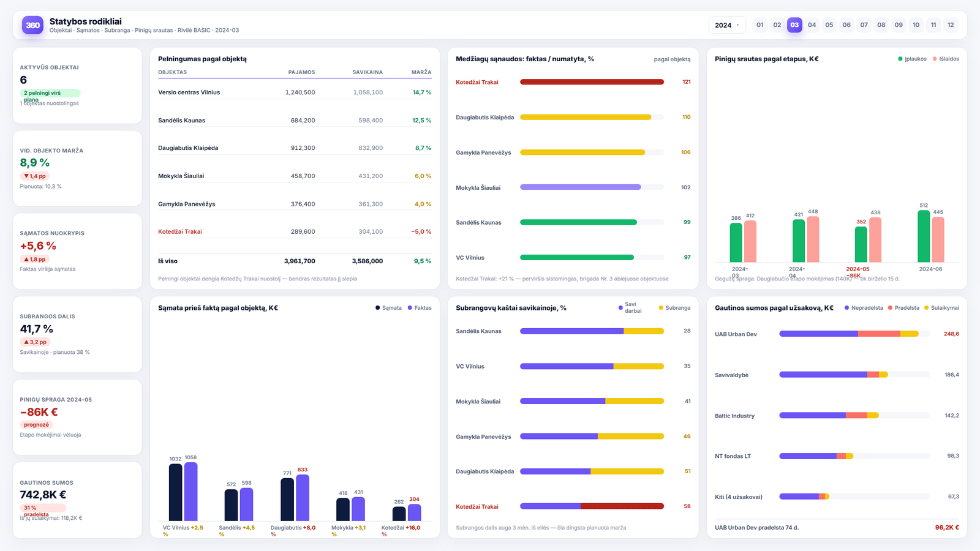Toggle the Įplaukos legend series
The height and width of the screenshot is (551, 980).
click(913, 59)
